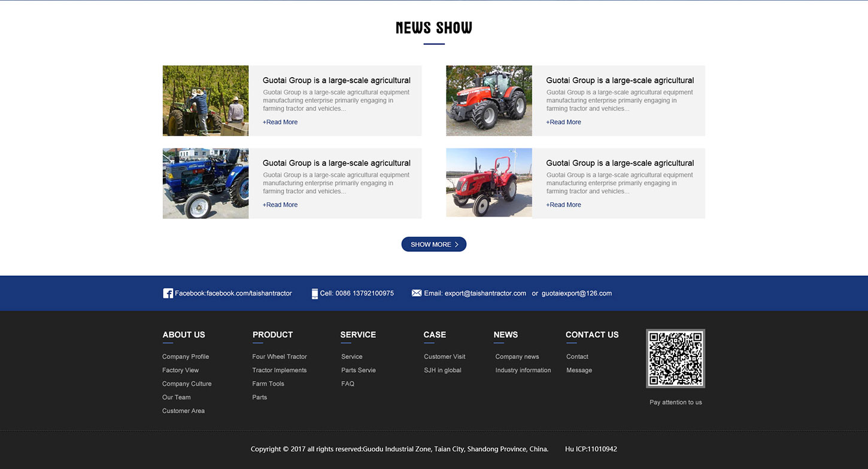Click the mobile phone icon beside Cell
Screen dimensions: 868x469
click(x=315, y=294)
